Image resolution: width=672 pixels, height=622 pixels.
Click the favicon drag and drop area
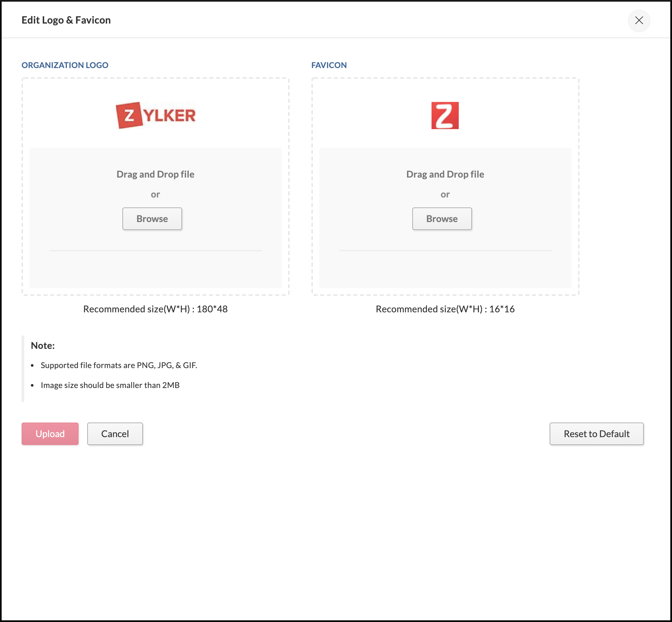click(445, 174)
